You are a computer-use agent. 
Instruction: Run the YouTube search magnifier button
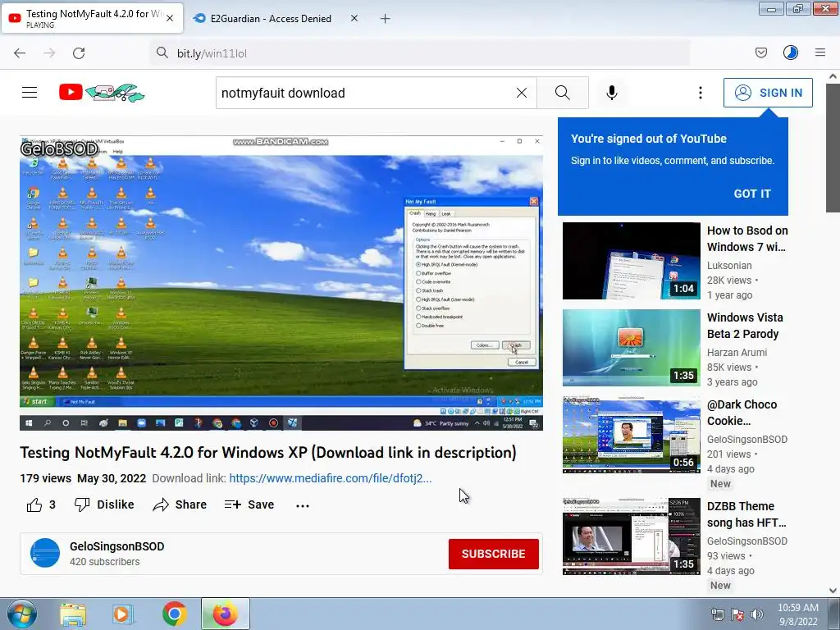coord(563,93)
